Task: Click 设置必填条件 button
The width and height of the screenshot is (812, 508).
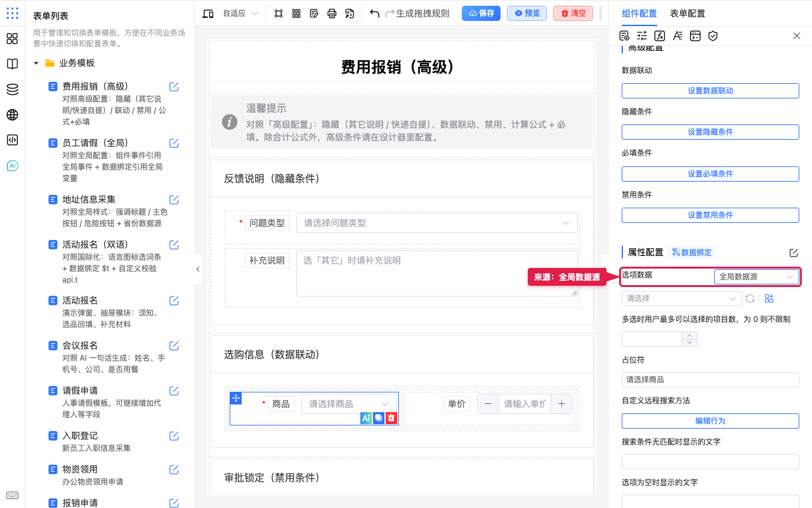Action: tap(710, 174)
